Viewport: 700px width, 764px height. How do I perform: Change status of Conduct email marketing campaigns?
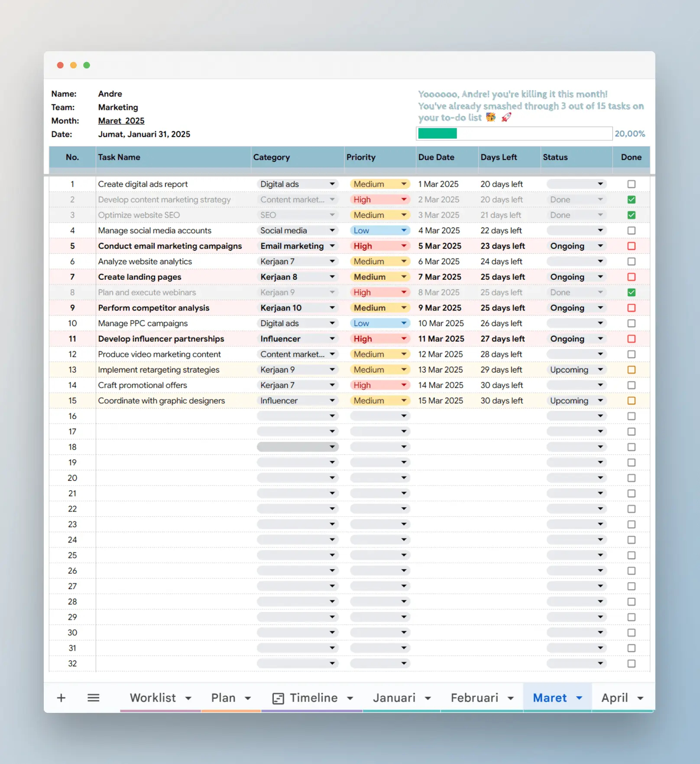coord(577,246)
